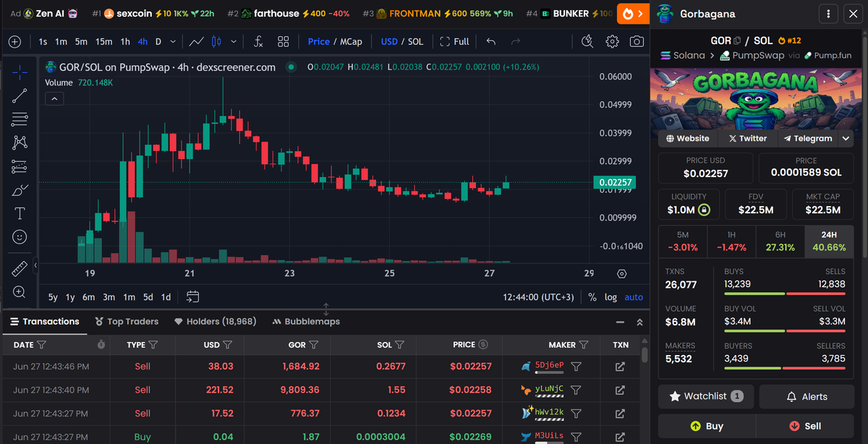Select the ruler measure tool
The height and width of the screenshot is (444, 868).
pos(20,269)
